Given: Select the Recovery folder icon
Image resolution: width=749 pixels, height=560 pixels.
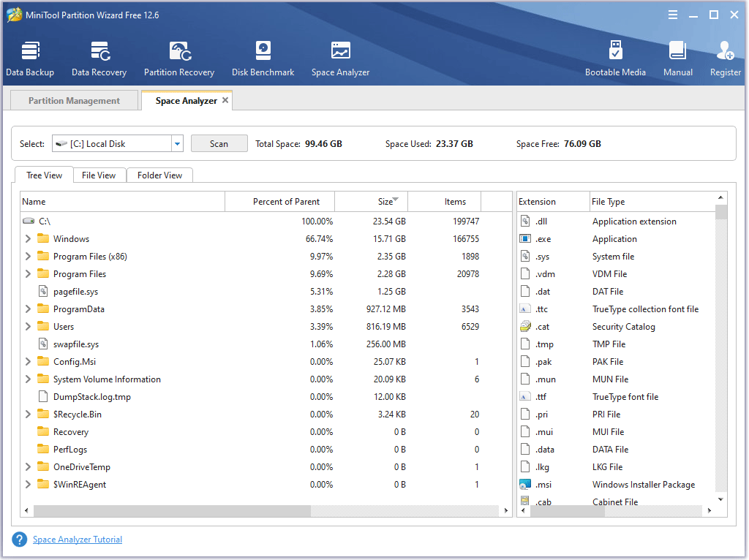Looking at the screenshot, I should (x=43, y=431).
